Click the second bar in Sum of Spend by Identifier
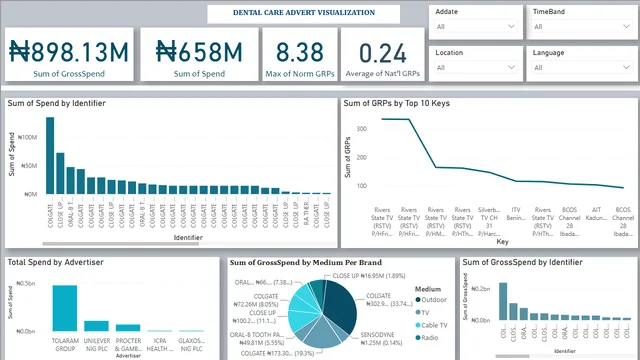640x360 pixels. [60, 173]
